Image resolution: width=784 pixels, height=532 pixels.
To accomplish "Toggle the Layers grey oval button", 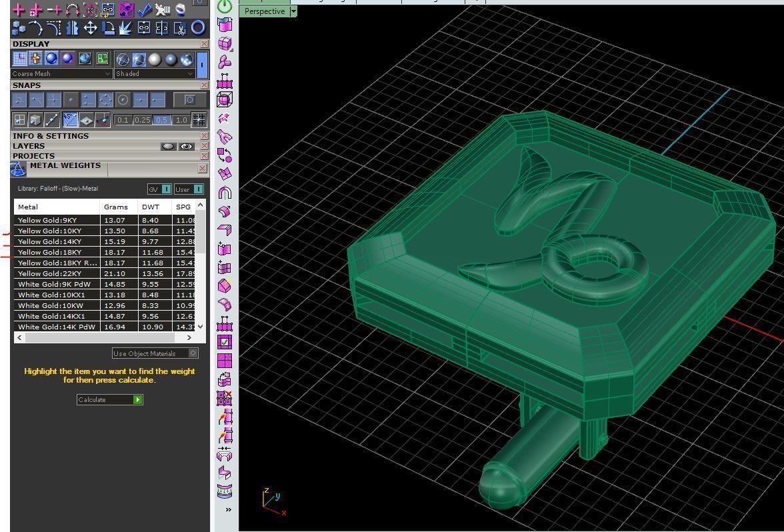I will 169,146.
